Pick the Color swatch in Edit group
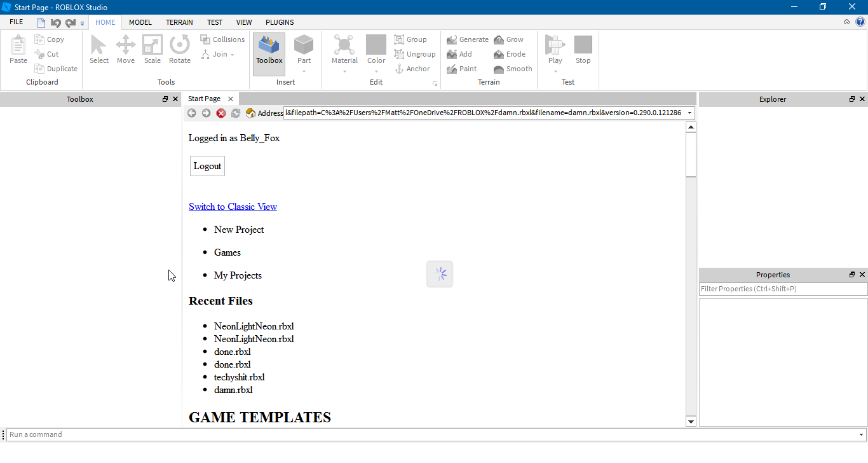 tap(376, 45)
